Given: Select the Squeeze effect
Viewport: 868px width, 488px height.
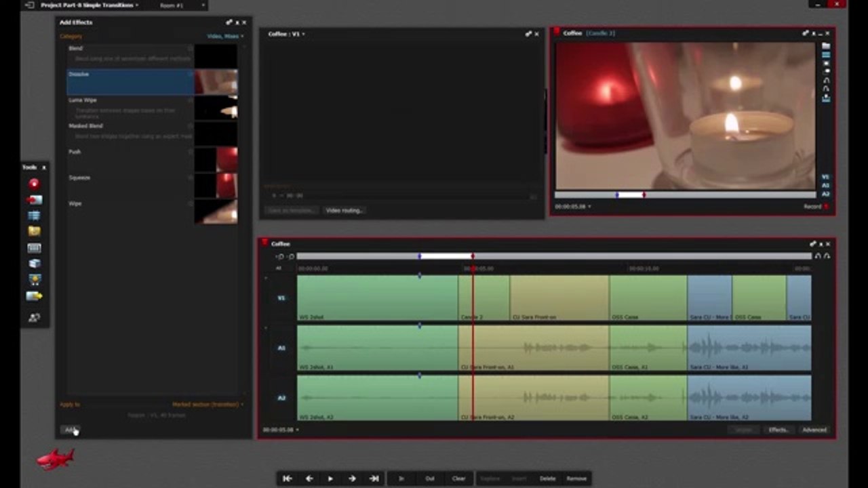Looking at the screenshot, I should coord(130,185).
